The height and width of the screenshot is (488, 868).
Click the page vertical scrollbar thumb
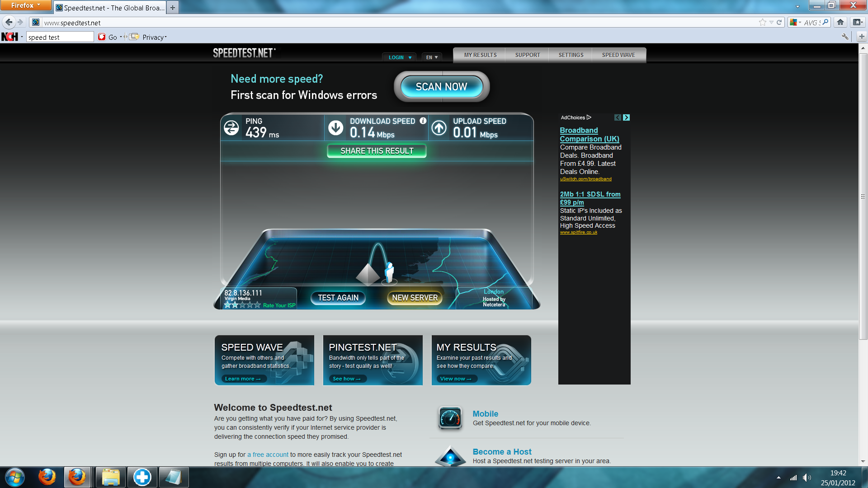pos(863,197)
